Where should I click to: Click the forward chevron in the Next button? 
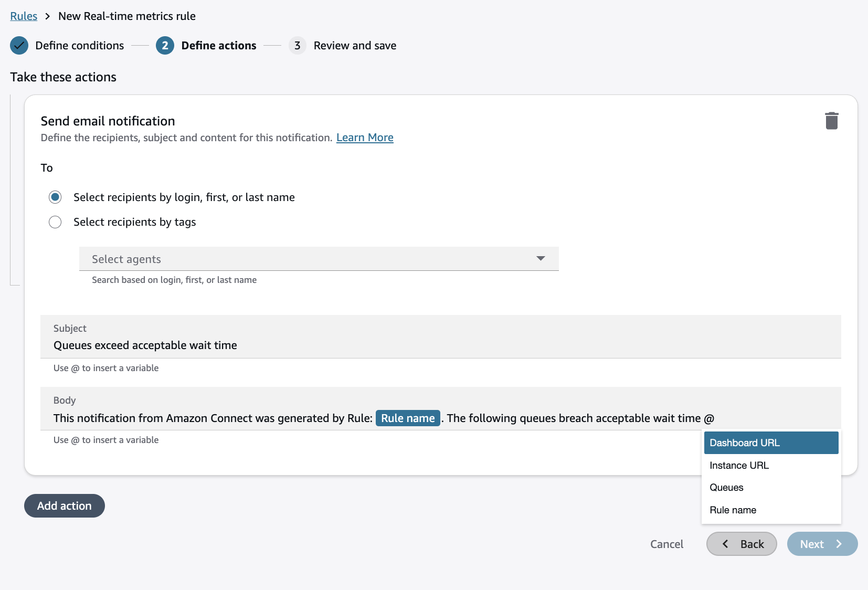click(838, 544)
